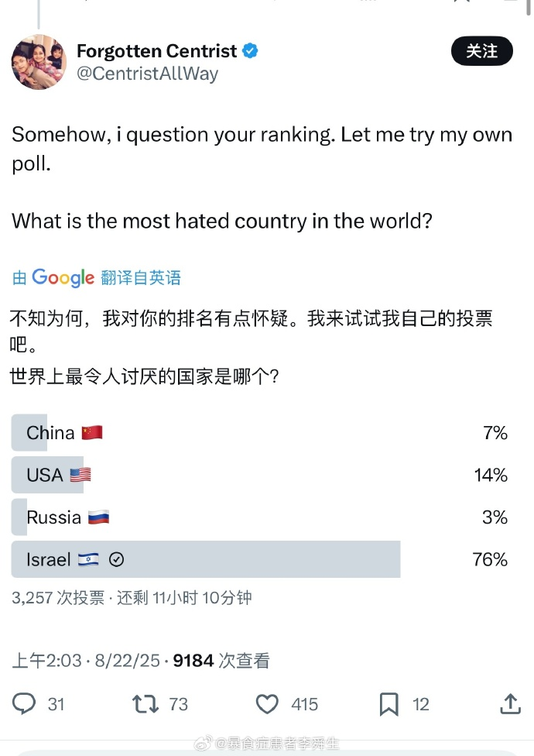Click the 翻译自英语 translation link

141,278
